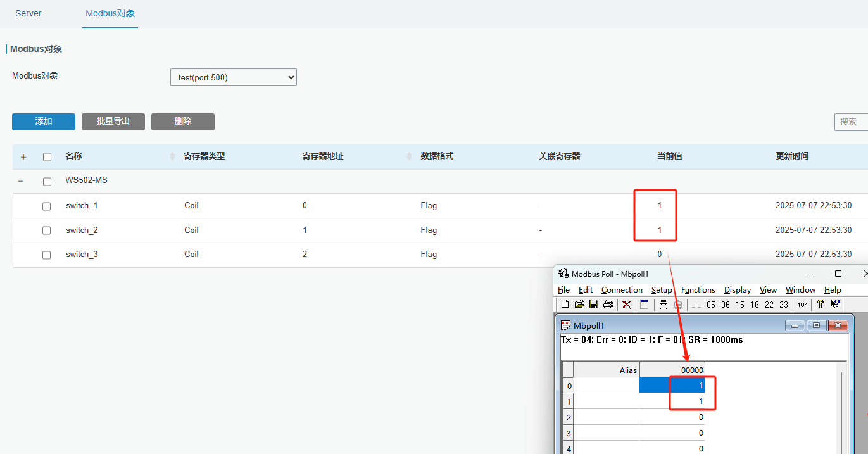The image size is (868, 454).
Task: Click the Print icon in Modbus Poll toolbar
Action: click(608, 305)
